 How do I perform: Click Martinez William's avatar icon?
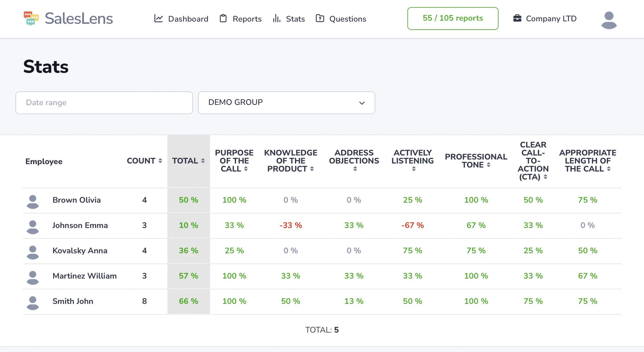(x=33, y=278)
